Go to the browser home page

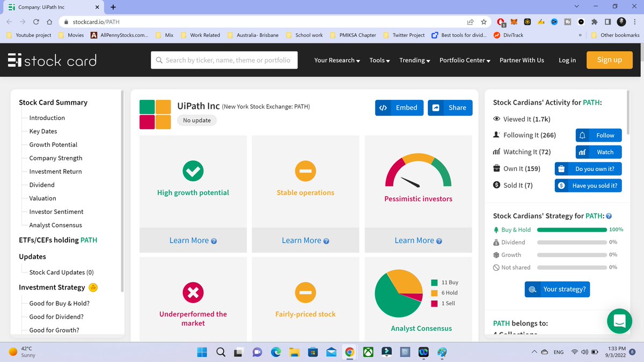point(49,22)
